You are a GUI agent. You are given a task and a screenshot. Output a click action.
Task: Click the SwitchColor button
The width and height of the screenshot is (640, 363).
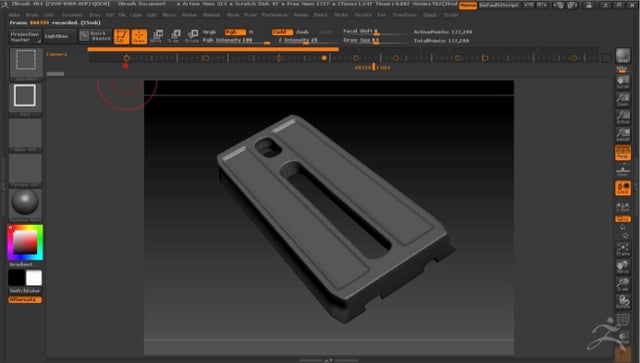(x=25, y=291)
